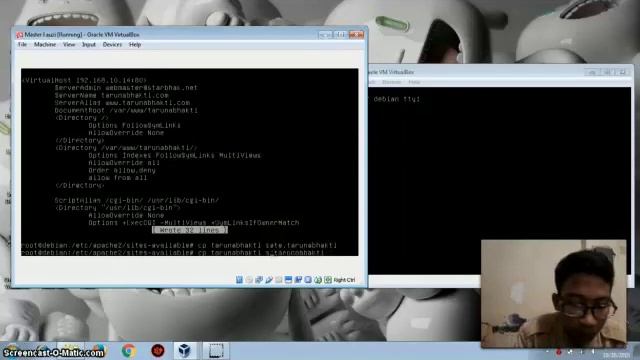The width and height of the screenshot is (640, 360).
Task: Click the VirtualBox cube taskbar icon
Action: pyautogui.click(x=184, y=351)
